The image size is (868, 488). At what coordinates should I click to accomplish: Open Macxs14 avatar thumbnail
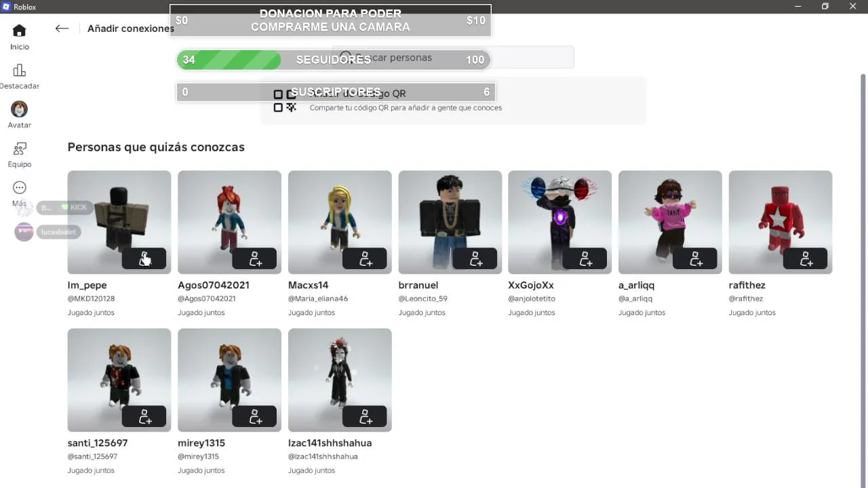(340, 222)
